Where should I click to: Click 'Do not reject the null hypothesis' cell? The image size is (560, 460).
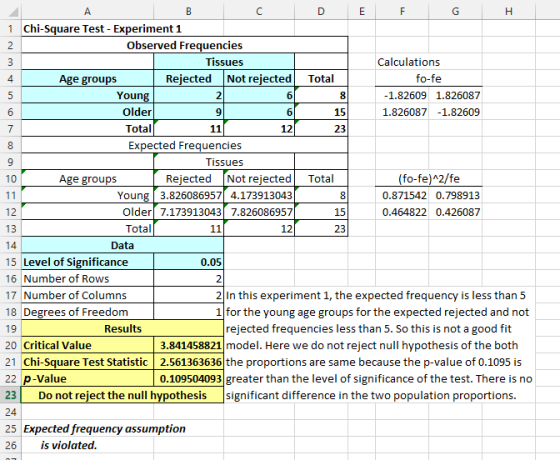122,395
